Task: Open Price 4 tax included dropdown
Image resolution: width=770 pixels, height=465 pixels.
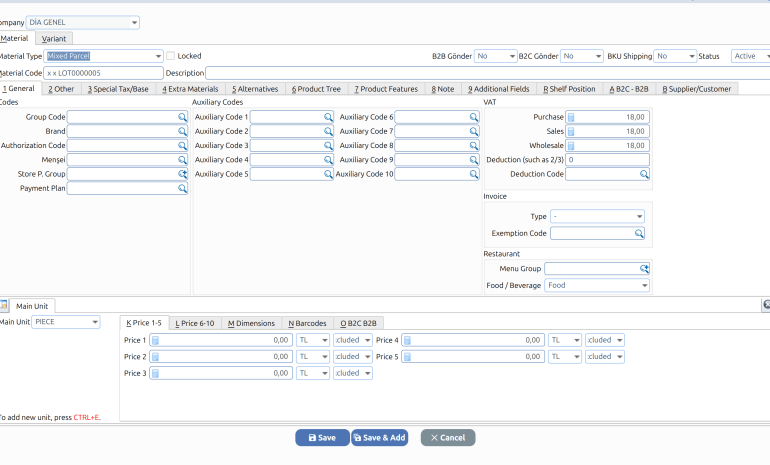Action: click(605, 340)
